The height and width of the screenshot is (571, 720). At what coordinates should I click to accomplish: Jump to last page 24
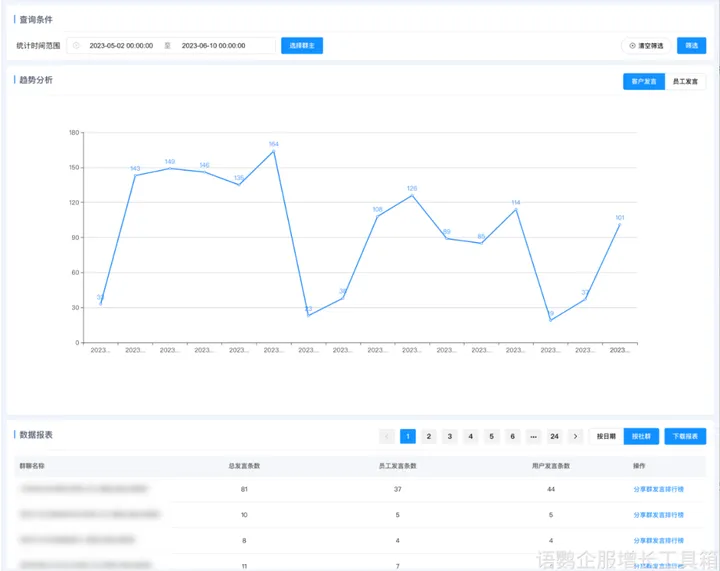pyautogui.click(x=554, y=436)
